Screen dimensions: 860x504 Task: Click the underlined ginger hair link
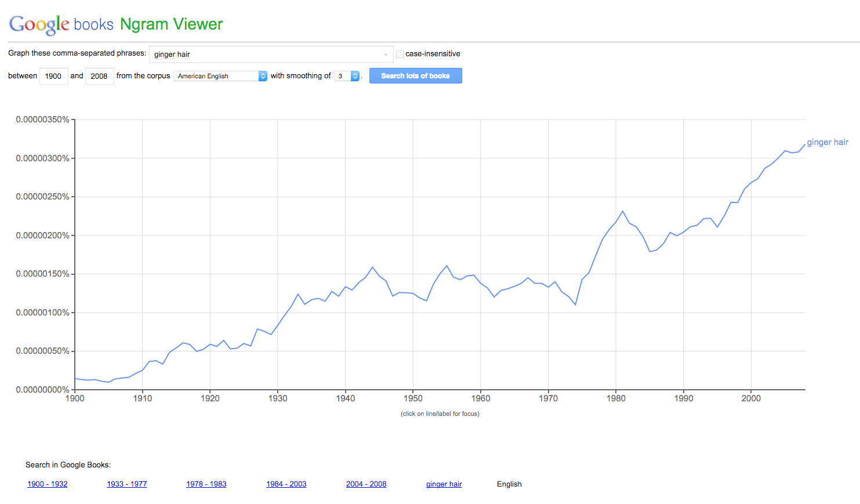[444, 484]
